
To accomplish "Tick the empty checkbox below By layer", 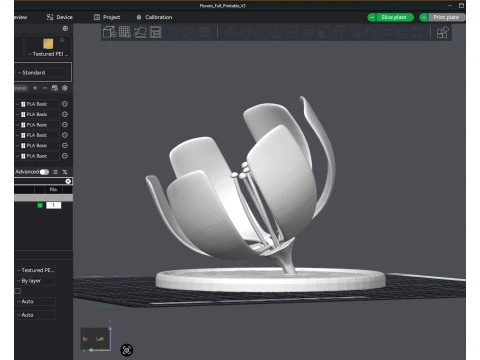I will pos(18,291).
